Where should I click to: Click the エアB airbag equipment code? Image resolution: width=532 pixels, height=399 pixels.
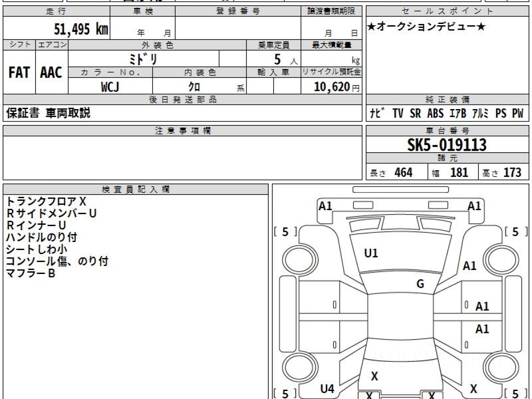coord(458,113)
